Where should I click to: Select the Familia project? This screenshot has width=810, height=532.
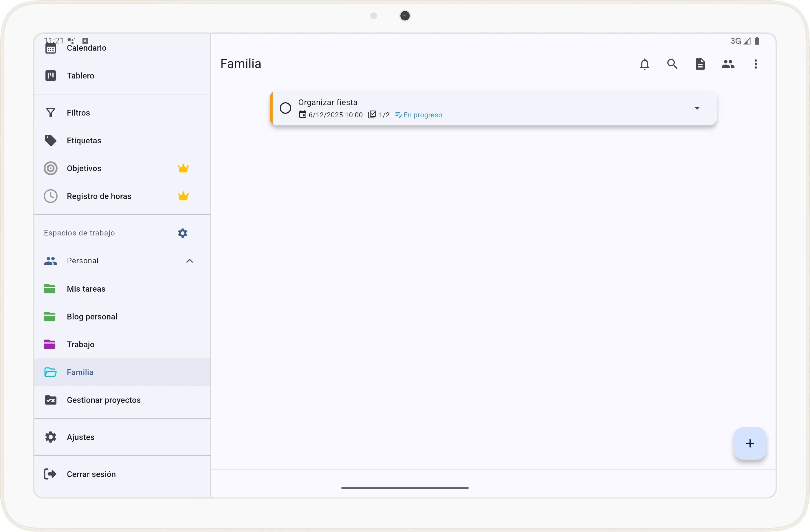point(80,372)
